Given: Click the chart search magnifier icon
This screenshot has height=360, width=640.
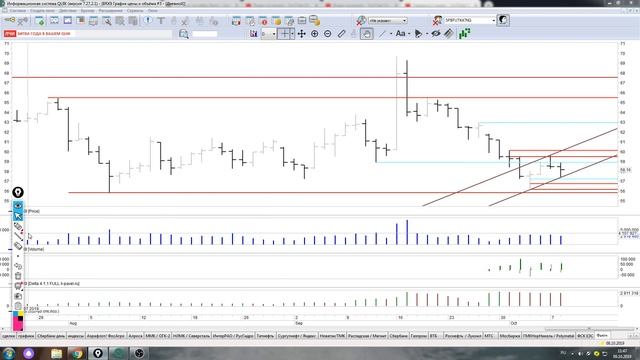Looking at the screenshot, I should 183,34.
